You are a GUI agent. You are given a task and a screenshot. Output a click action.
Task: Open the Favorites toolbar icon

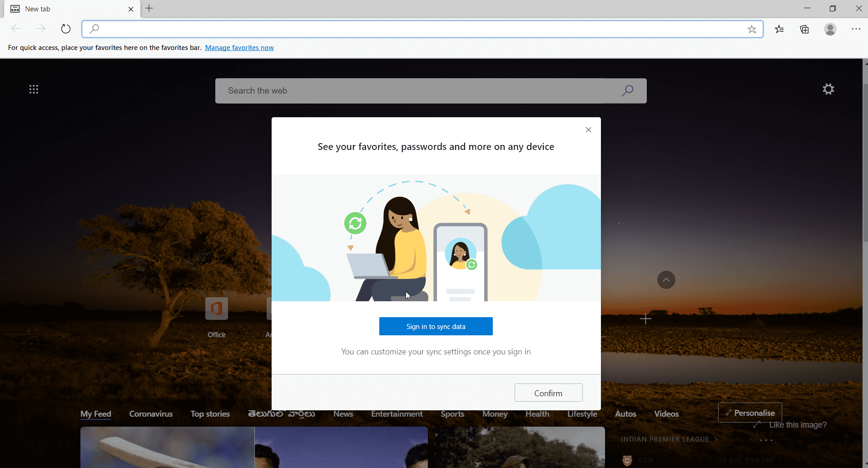click(779, 29)
